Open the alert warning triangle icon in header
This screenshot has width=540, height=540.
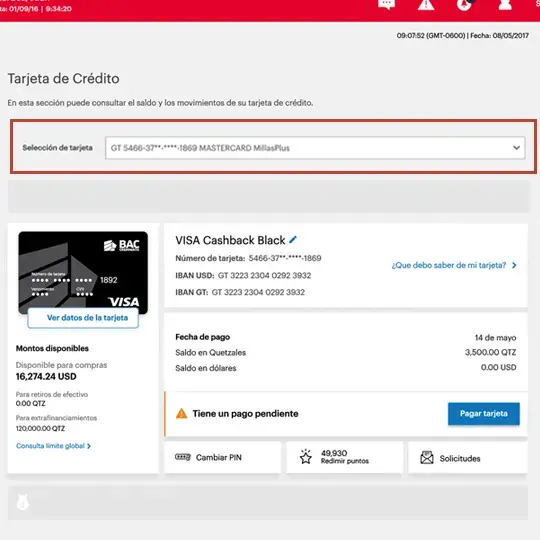(x=426, y=4)
